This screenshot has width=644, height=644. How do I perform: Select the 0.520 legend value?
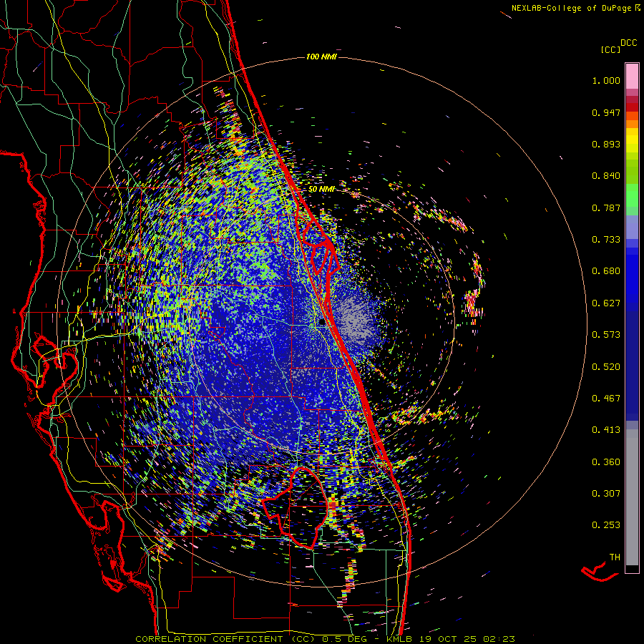tap(606, 367)
